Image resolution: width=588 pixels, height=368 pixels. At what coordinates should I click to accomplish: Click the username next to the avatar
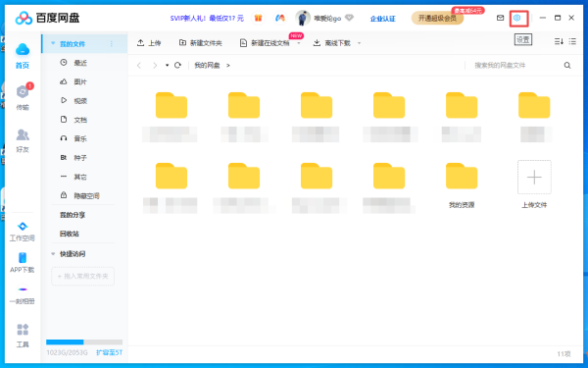tap(327, 18)
